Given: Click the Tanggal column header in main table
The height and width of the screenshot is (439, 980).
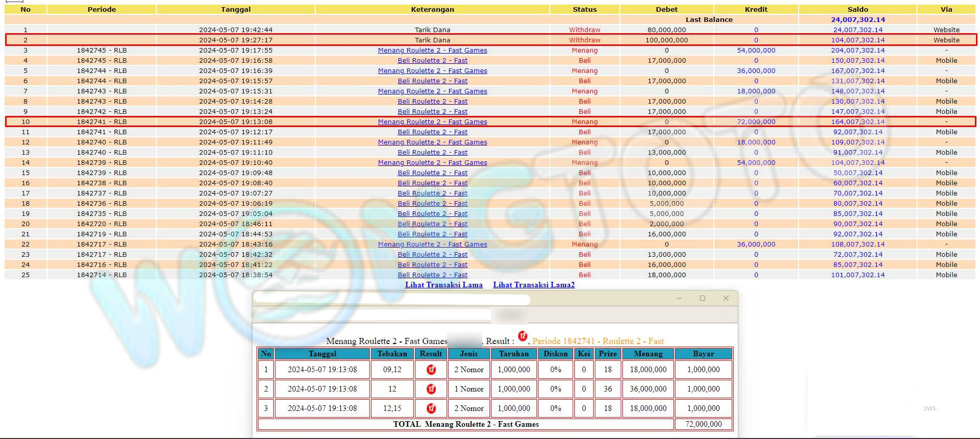Looking at the screenshot, I should tap(236, 9).
